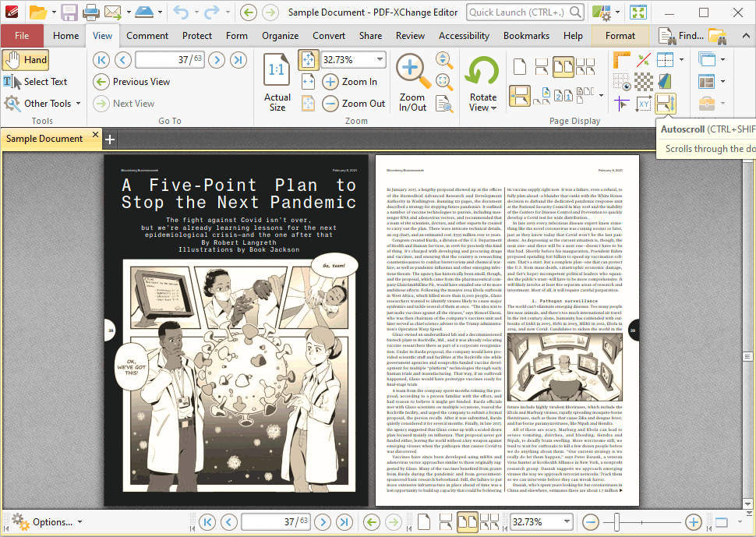Toggle the transparency grid checkerboard icon

[x=643, y=82]
